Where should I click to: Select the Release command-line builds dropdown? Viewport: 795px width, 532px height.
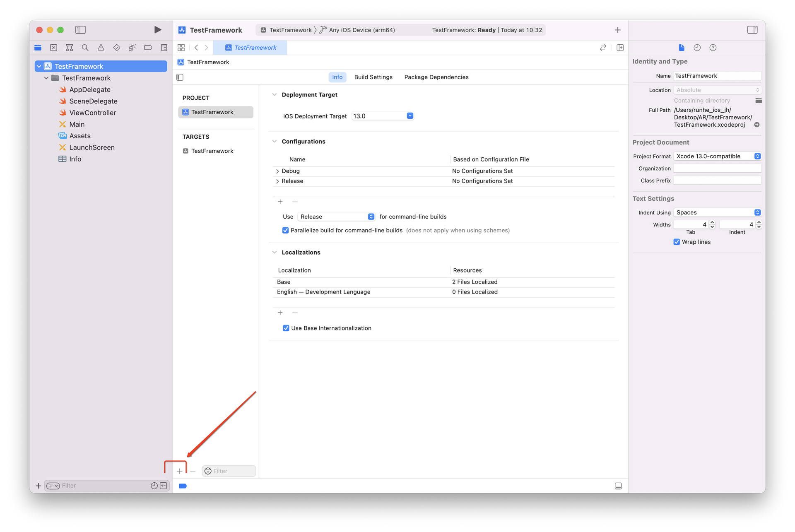(x=335, y=216)
